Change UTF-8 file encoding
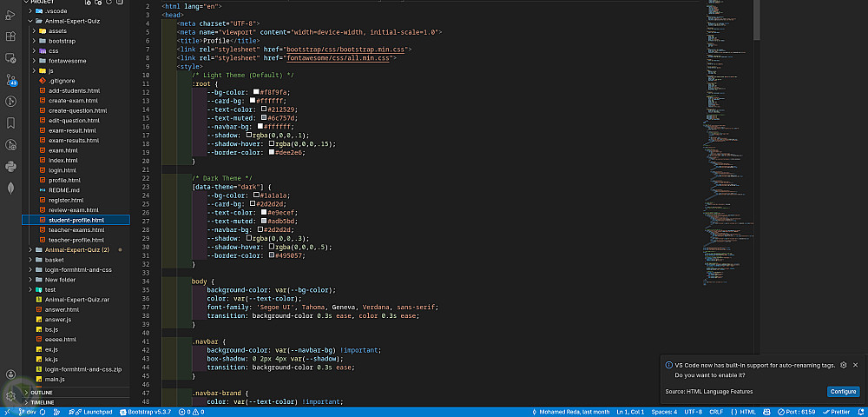This screenshot has height=417, width=868. click(x=693, y=412)
